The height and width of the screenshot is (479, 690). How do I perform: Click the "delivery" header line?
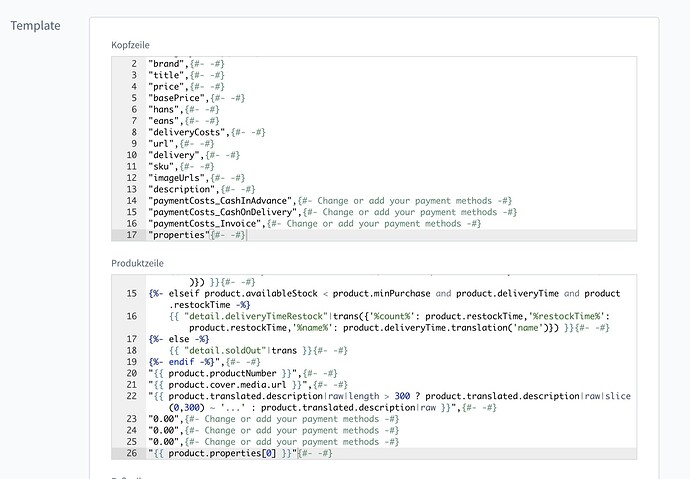point(194,155)
